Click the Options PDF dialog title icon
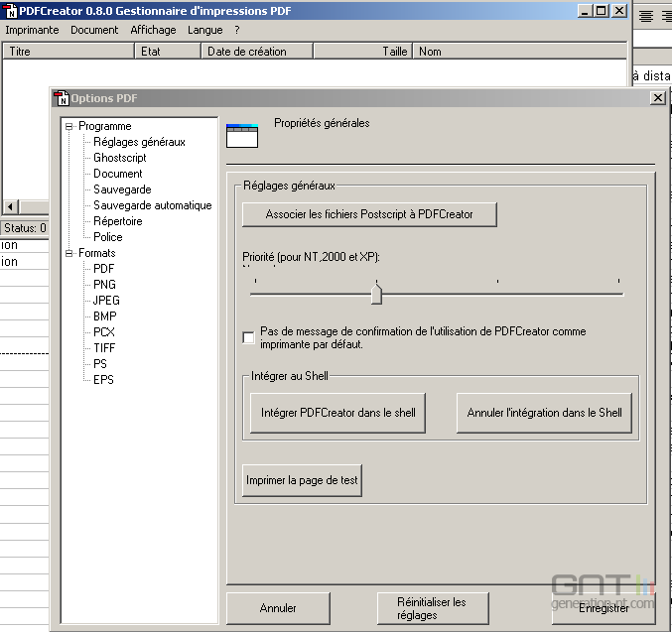672x632 pixels. click(x=62, y=98)
